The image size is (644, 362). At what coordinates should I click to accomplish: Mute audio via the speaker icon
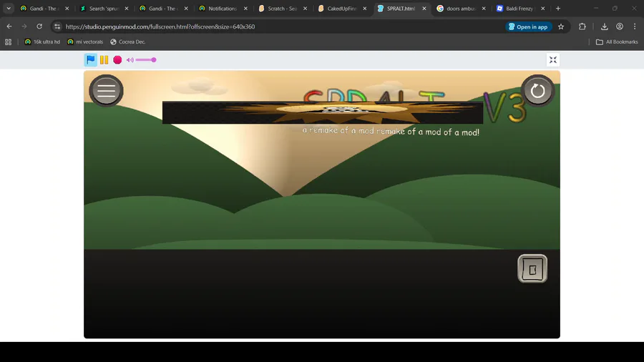pos(130,60)
